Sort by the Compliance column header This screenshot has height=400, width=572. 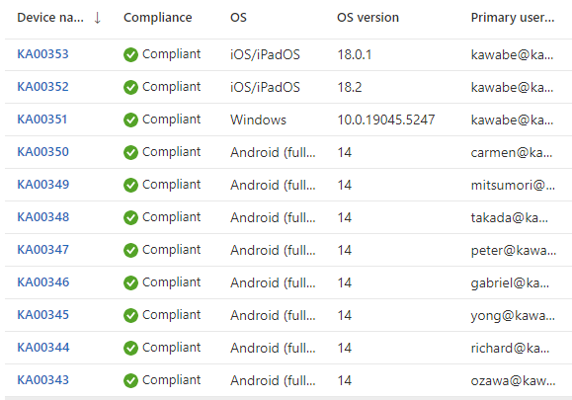click(x=158, y=18)
